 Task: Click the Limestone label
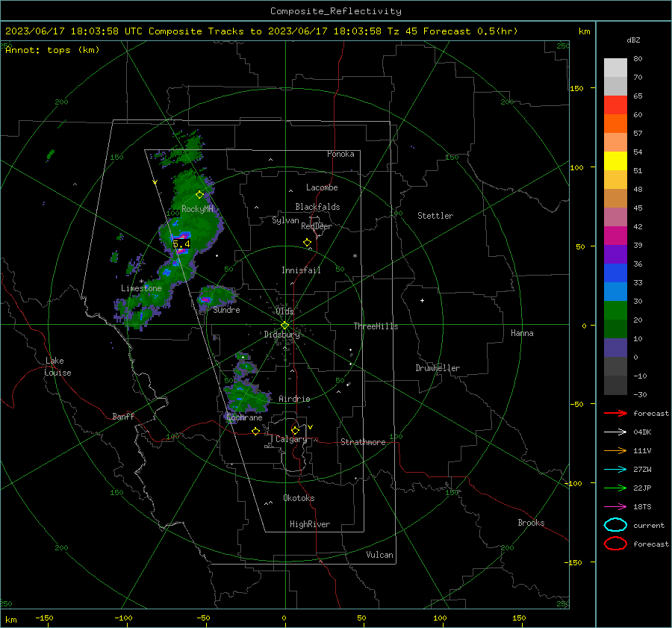coord(141,288)
